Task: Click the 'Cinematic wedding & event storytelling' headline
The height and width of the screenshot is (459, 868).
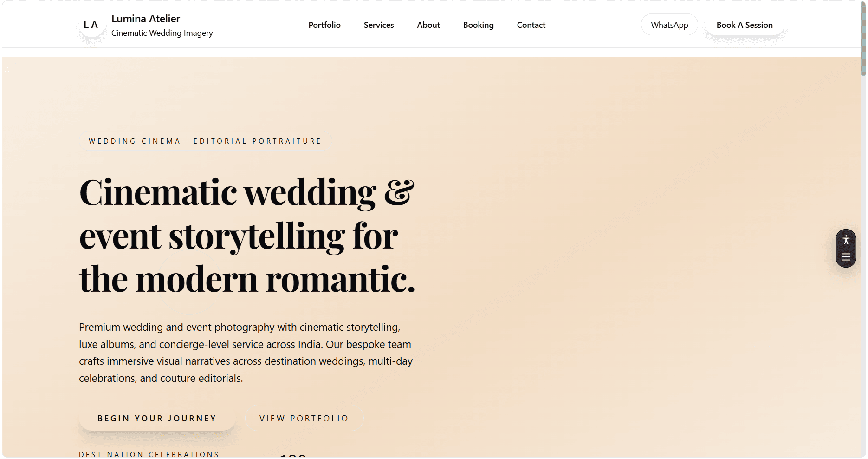Action: coord(247,236)
